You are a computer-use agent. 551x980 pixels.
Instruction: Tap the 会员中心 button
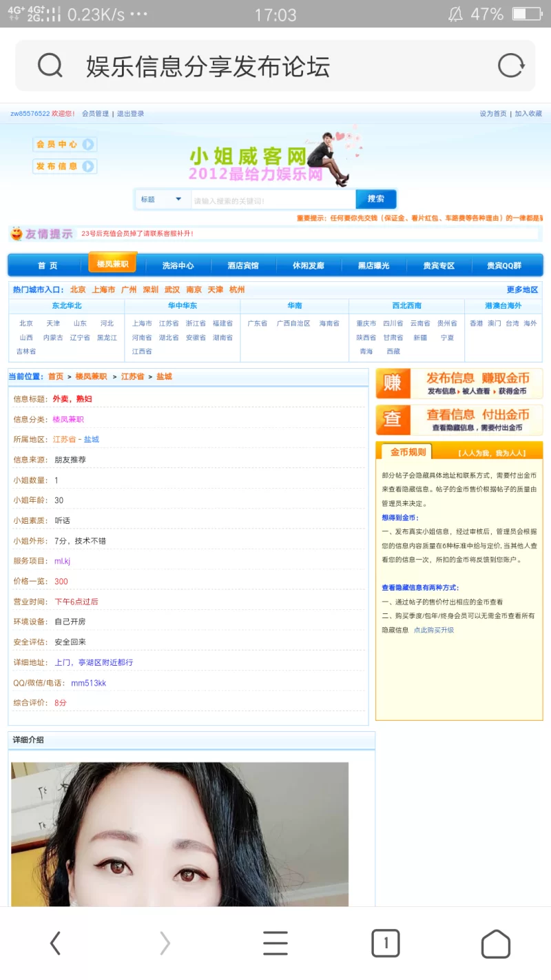pyautogui.click(x=65, y=145)
